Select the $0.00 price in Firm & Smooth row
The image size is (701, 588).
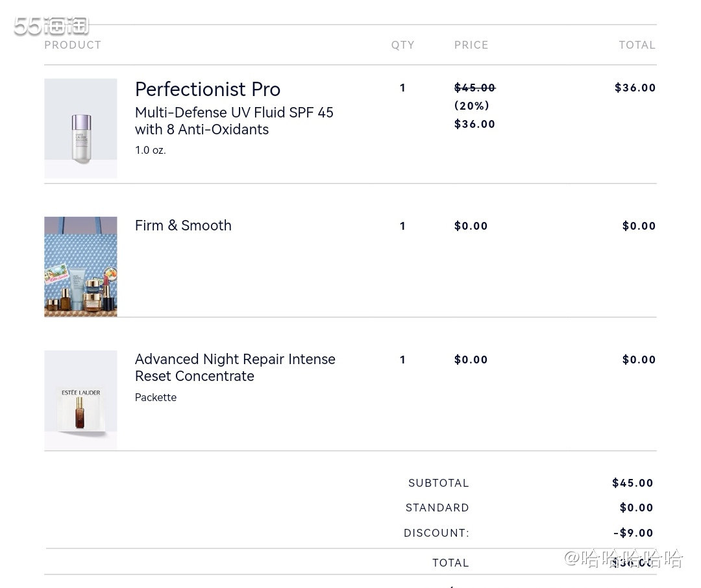coord(471,227)
